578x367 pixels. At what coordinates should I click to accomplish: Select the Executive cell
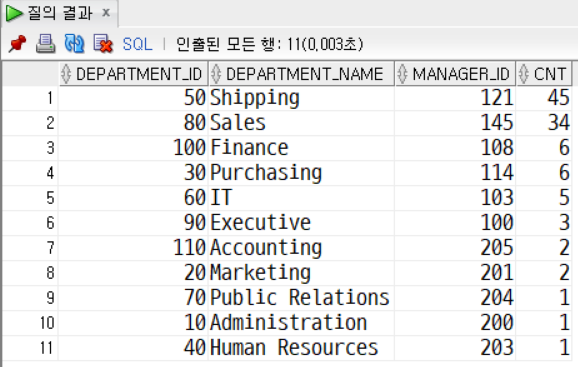pos(302,223)
